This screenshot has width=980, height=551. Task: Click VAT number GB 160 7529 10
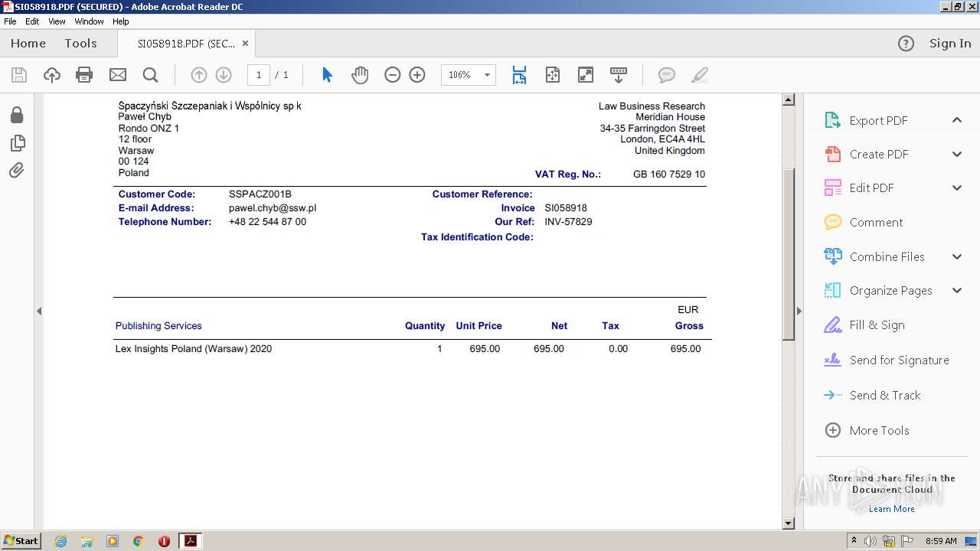point(669,174)
